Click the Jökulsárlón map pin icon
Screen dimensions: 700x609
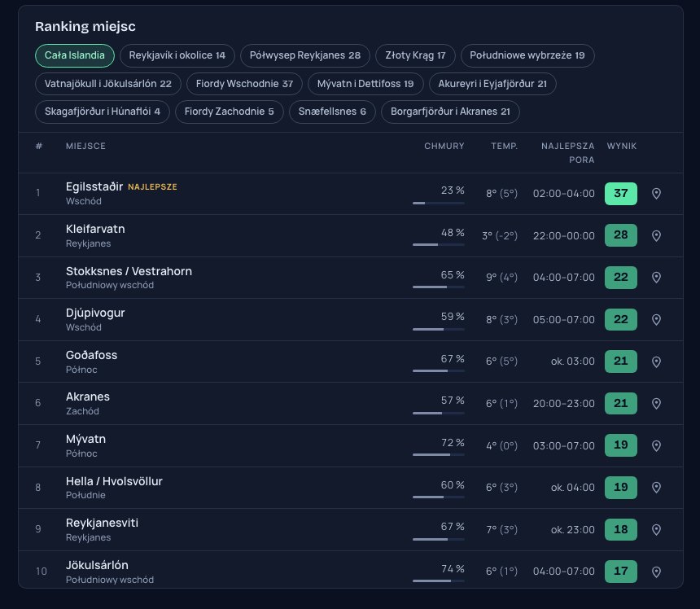point(656,571)
